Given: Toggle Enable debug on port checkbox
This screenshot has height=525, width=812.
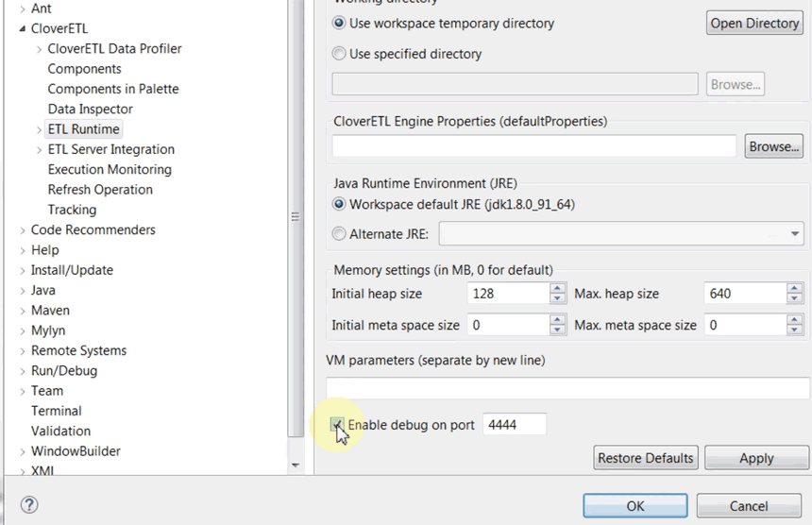Looking at the screenshot, I should point(337,425).
